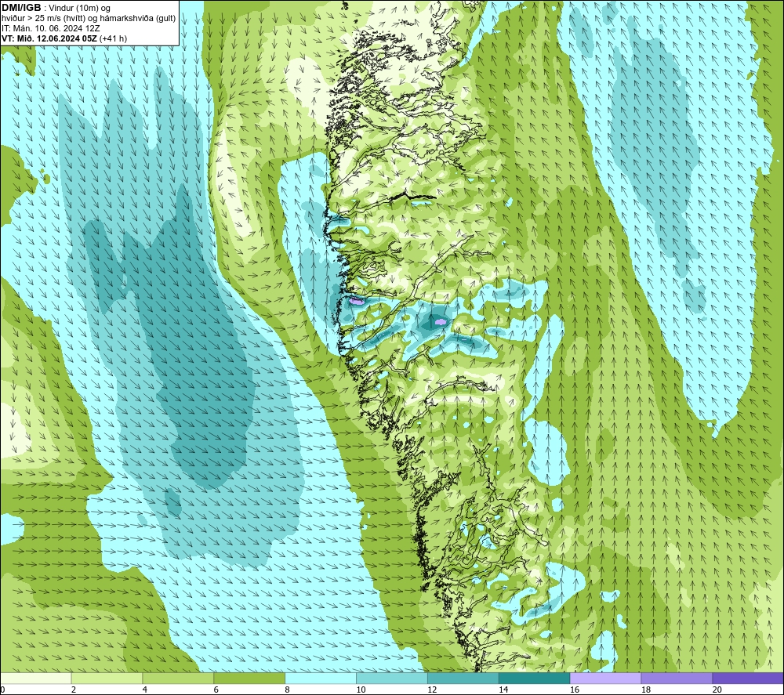784x695 pixels.
Task: Click the 0–2 m/s palest legend swatch
Action: [x=36, y=678]
